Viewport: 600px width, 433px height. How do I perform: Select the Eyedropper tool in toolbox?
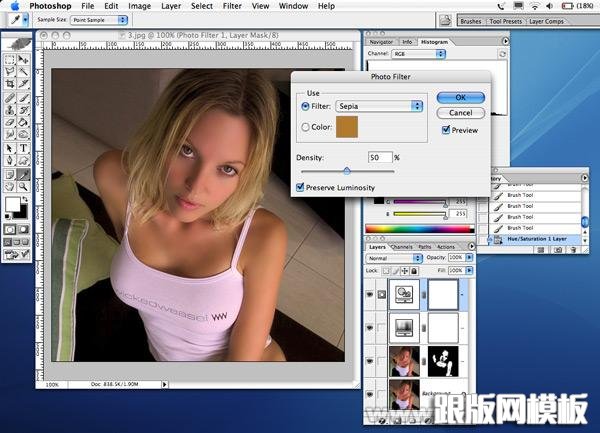pos(23,174)
